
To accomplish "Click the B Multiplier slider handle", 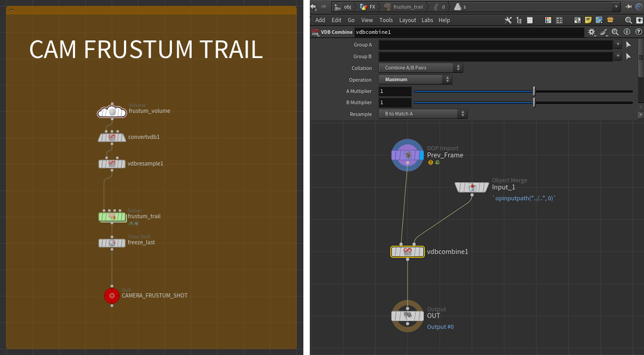I will (534, 102).
